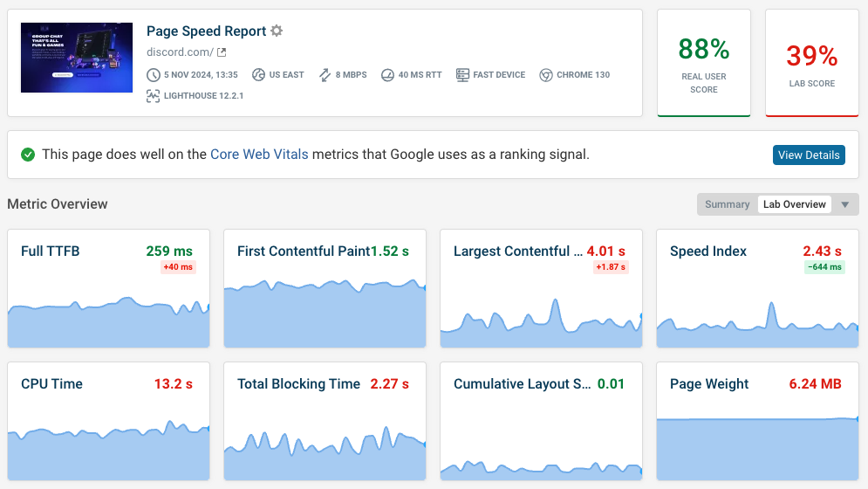The image size is (868, 489).
Task: Open Page Speed Report settings gear
Action: (x=277, y=31)
